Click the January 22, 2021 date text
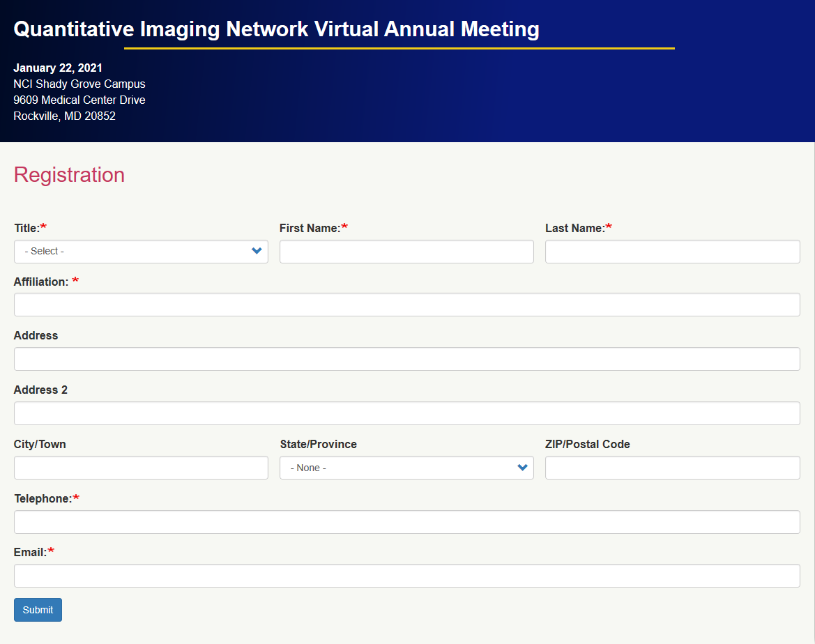Image resolution: width=815 pixels, height=644 pixels. point(58,68)
